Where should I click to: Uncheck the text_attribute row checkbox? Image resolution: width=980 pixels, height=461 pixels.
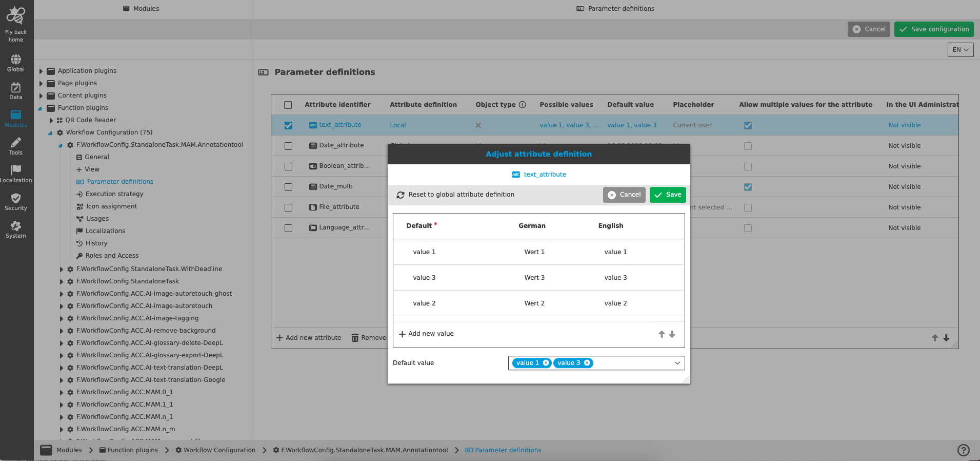288,125
